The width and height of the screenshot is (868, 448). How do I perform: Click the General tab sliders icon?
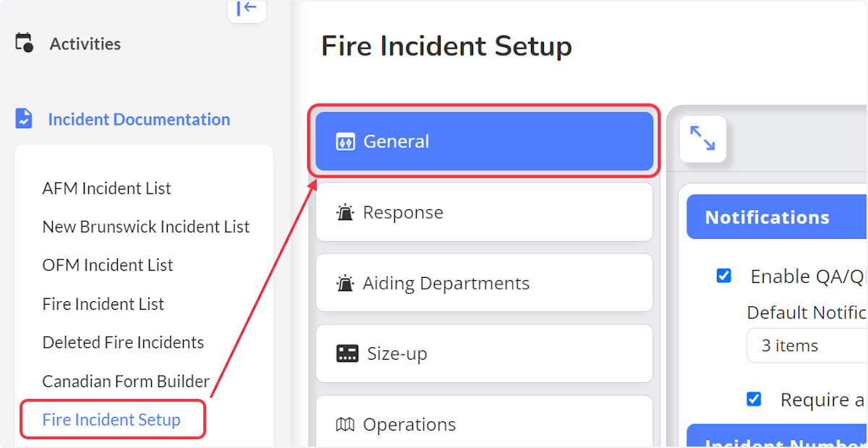click(346, 142)
